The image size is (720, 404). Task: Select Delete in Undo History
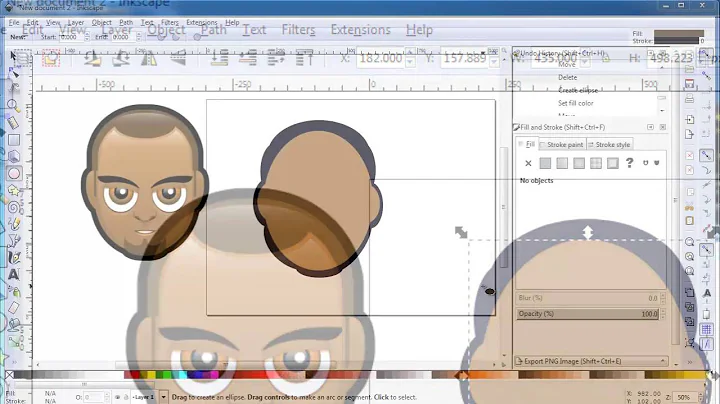pyautogui.click(x=568, y=78)
